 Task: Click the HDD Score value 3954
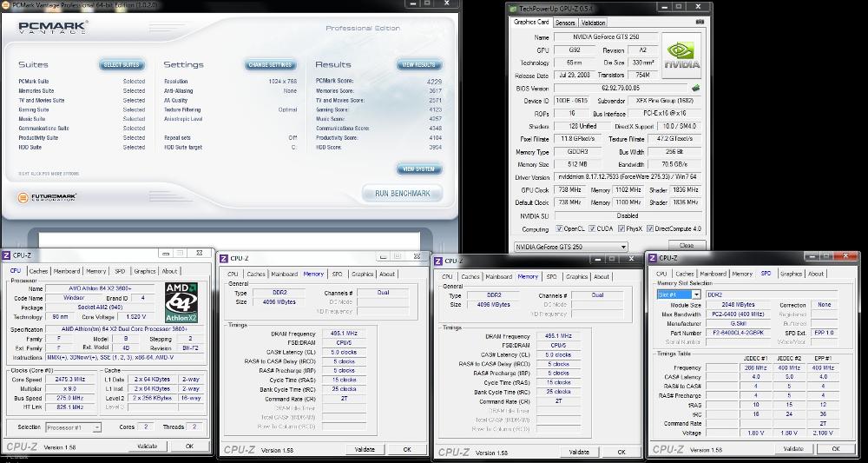click(x=435, y=148)
